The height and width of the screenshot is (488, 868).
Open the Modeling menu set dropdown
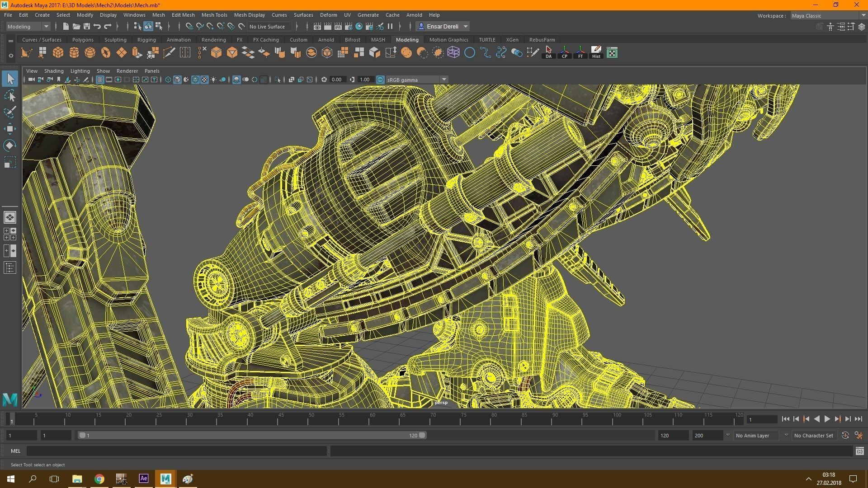[x=28, y=27]
